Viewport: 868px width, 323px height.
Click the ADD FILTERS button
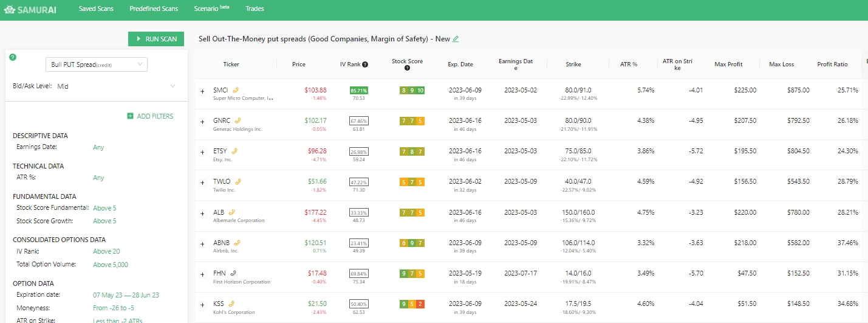pos(150,116)
